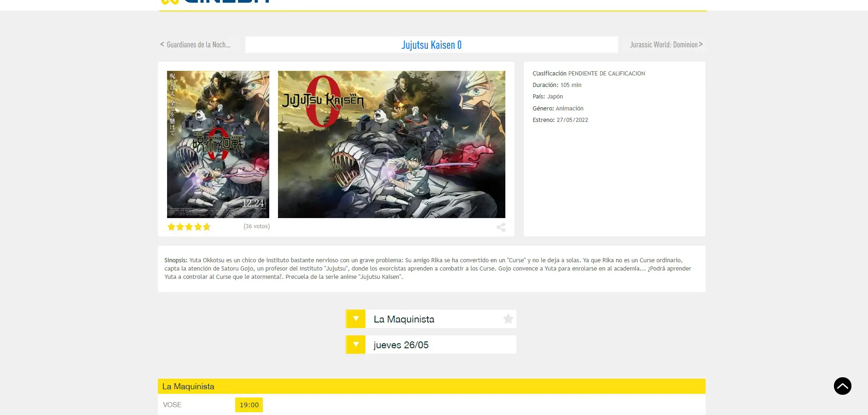
Task: Open the wide Jujutsu Kaisen banner image
Action: [392, 144]
